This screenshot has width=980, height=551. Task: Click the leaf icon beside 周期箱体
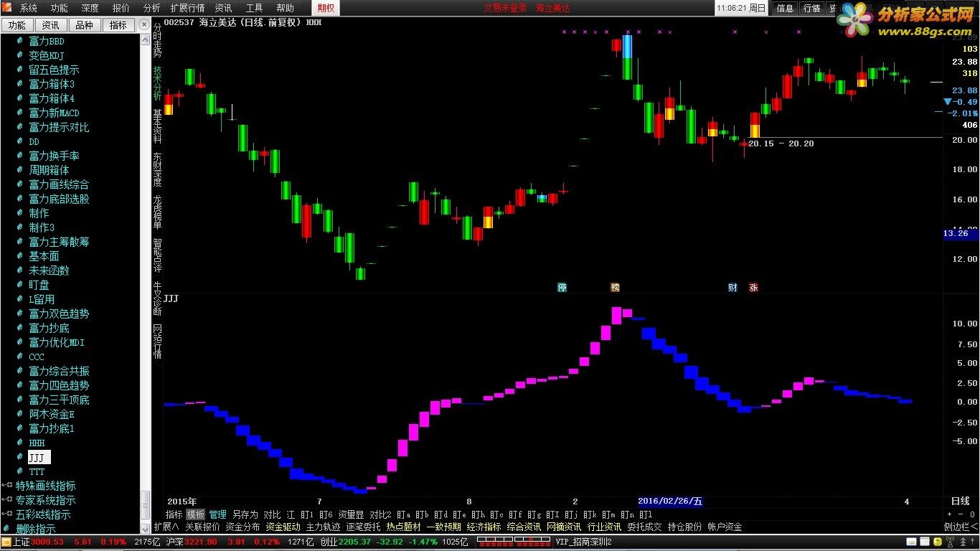[20, 170]
